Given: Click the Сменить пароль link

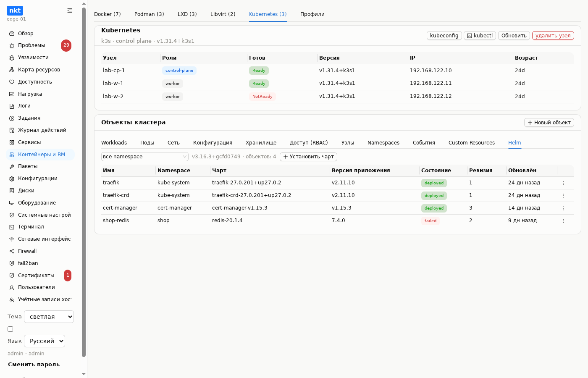Looking at the screenshot, I should click(x=34, y=365).
